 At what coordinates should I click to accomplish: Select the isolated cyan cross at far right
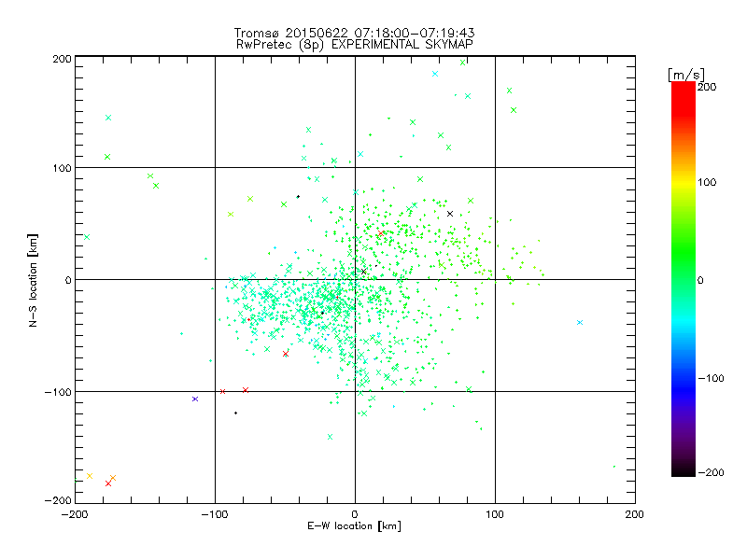pyautogui.click(x=580, y=322)
